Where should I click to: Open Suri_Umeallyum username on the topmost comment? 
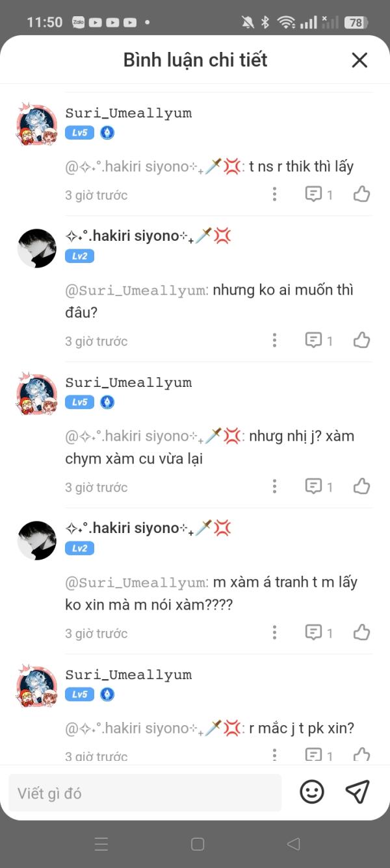pos(129,113)
